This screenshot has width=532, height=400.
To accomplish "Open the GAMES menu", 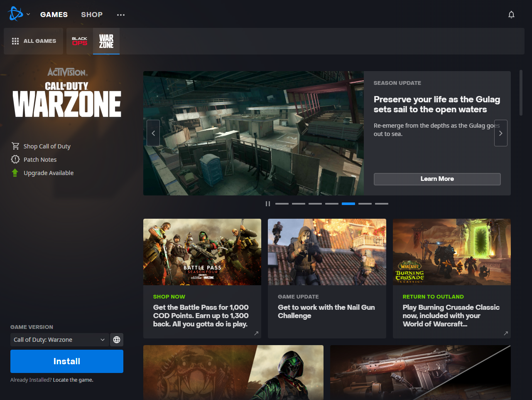I will coord(54,15).
